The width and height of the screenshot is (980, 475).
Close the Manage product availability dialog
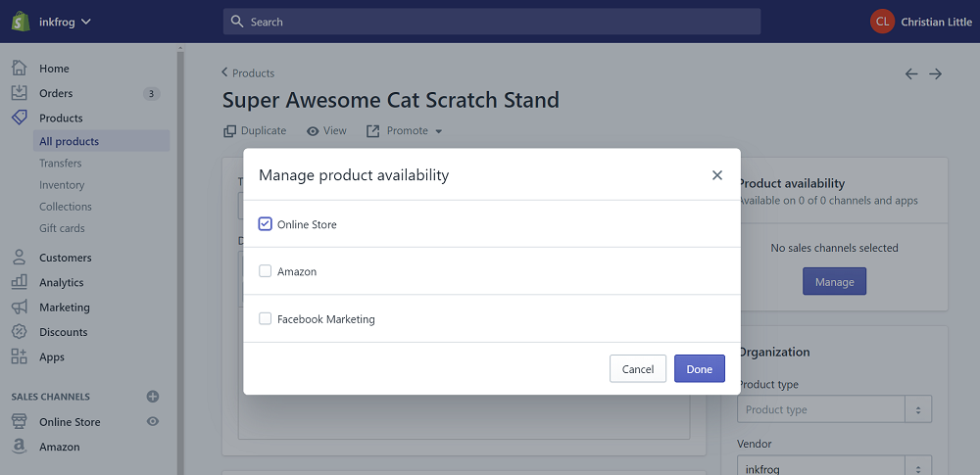click(x=717, y=175)
